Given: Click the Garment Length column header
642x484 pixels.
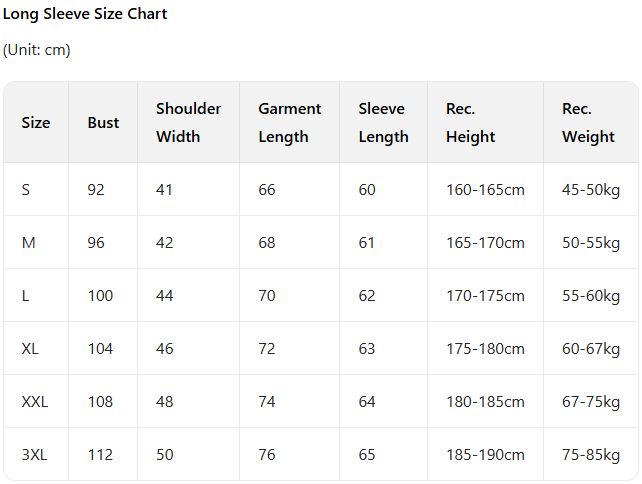Looking at the screenshot, I should tap(289, 123).
